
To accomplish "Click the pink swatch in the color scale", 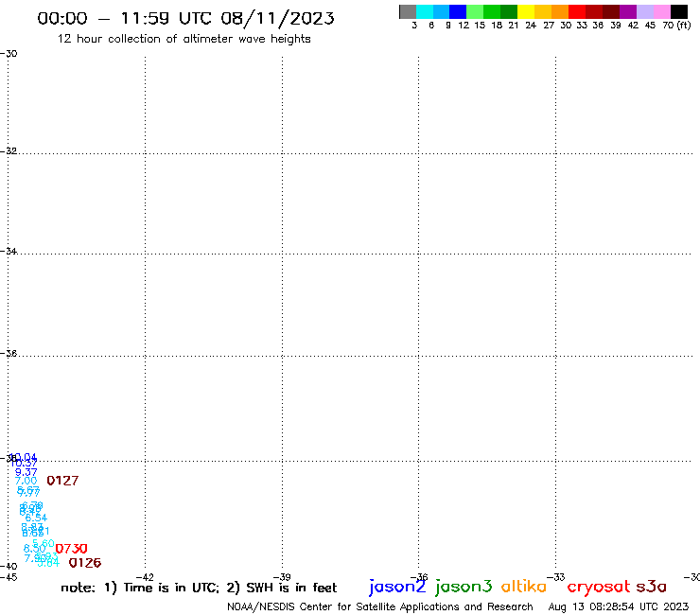I will (x=661, y=11).
